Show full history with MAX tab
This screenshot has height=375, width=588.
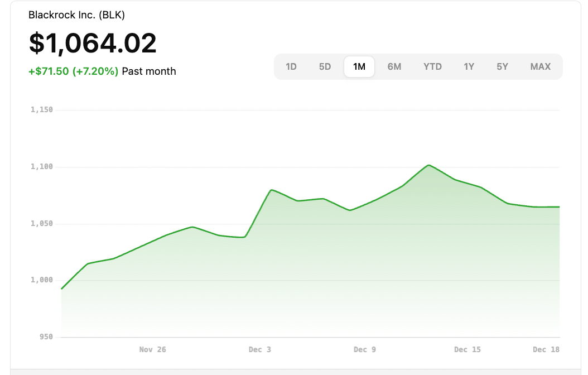click(541, 67)
